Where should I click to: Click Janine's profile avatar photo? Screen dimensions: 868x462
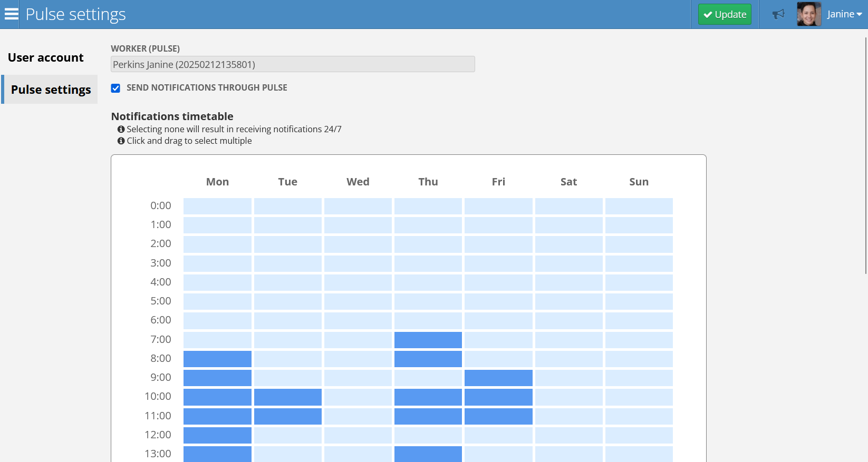809,14
